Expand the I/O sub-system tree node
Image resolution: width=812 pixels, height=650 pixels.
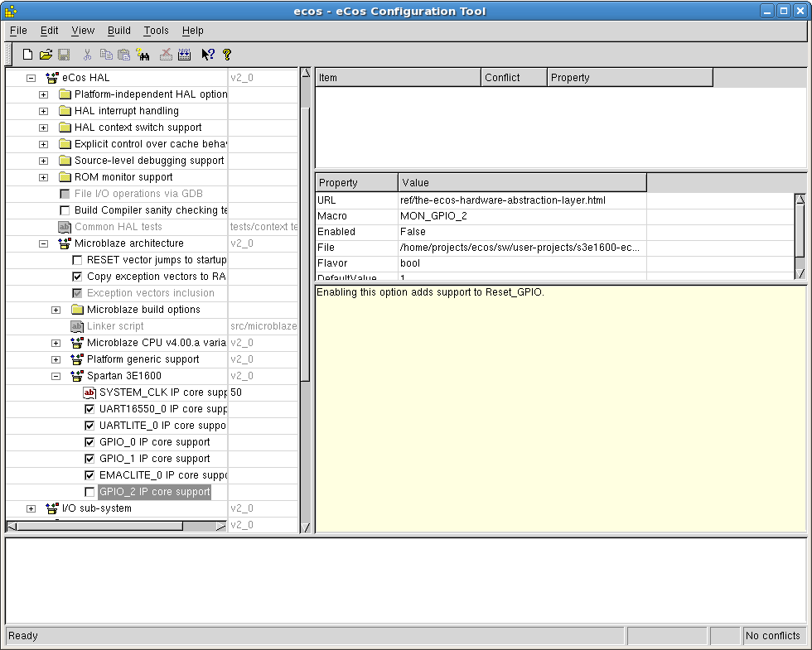click(31, 508)
